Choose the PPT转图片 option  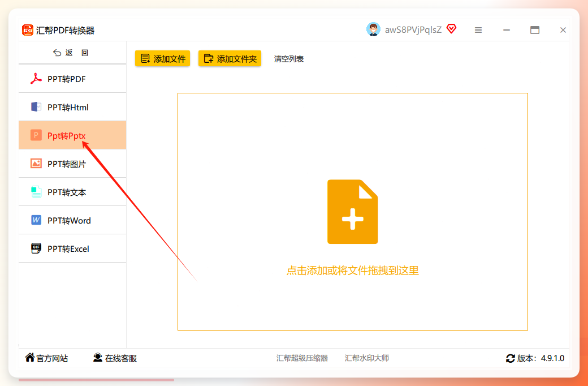point(72,164)
